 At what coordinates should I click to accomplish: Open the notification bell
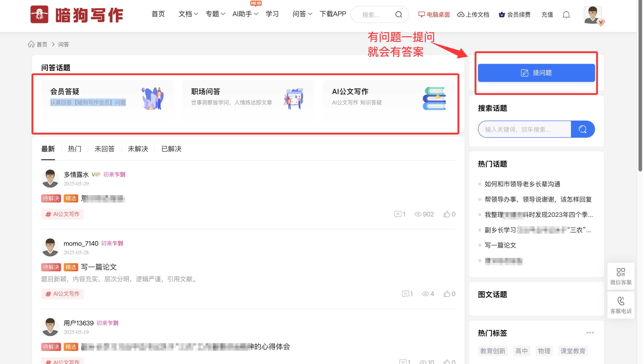[x=566, y=14]
